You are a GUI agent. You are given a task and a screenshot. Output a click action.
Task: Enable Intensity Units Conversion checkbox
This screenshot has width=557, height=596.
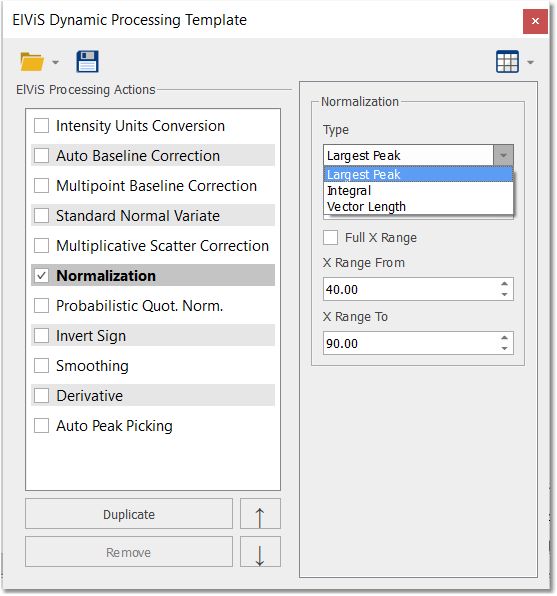(41, 125)
